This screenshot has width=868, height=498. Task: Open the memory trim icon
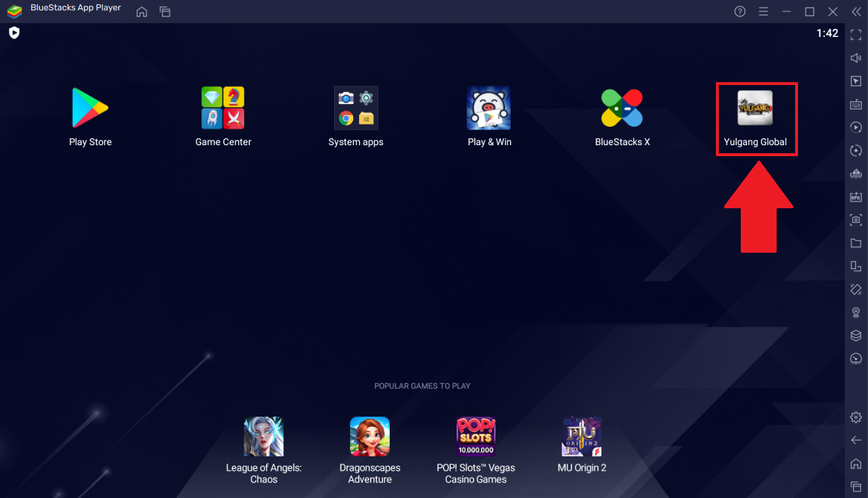[856, 174]
